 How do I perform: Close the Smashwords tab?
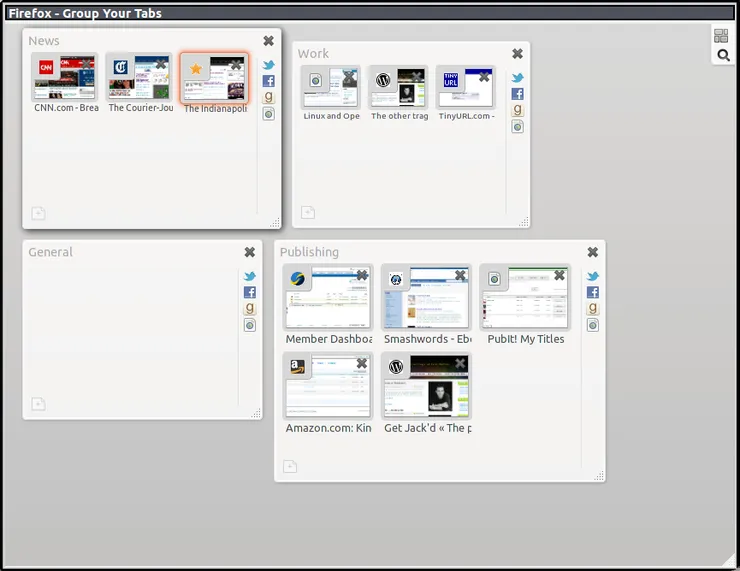click(460, 275)
